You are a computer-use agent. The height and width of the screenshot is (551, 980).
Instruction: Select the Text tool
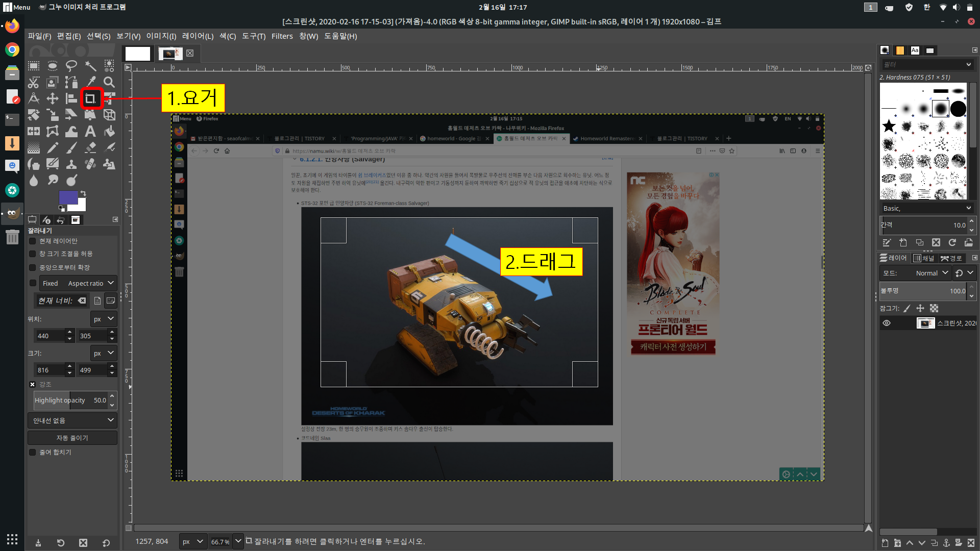pos(90,131)
